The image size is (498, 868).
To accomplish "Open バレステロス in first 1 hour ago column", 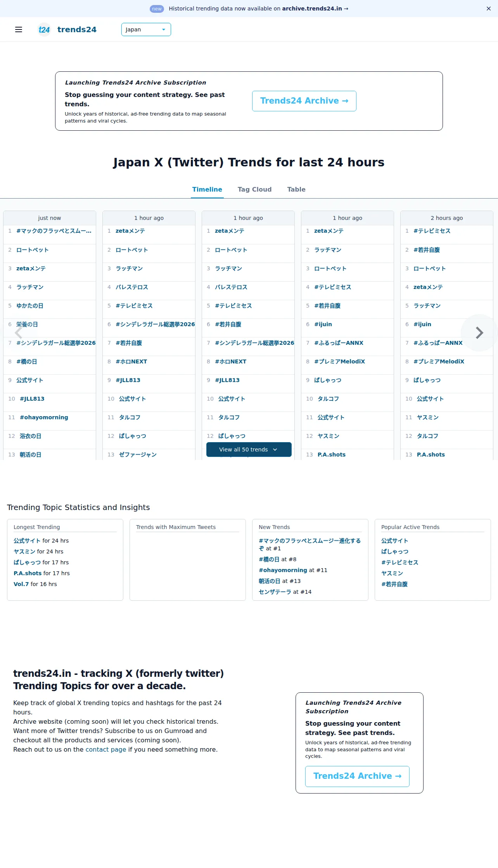I will (132, 287).
